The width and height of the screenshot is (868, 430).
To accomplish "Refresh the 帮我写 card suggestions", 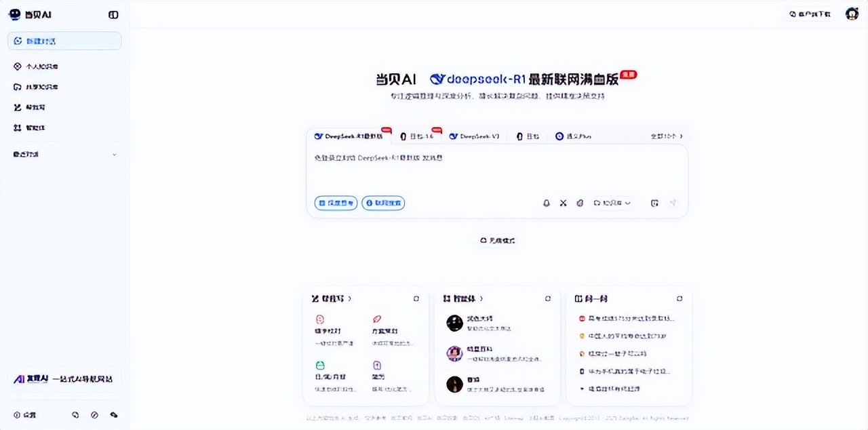I will click(416, 298).
